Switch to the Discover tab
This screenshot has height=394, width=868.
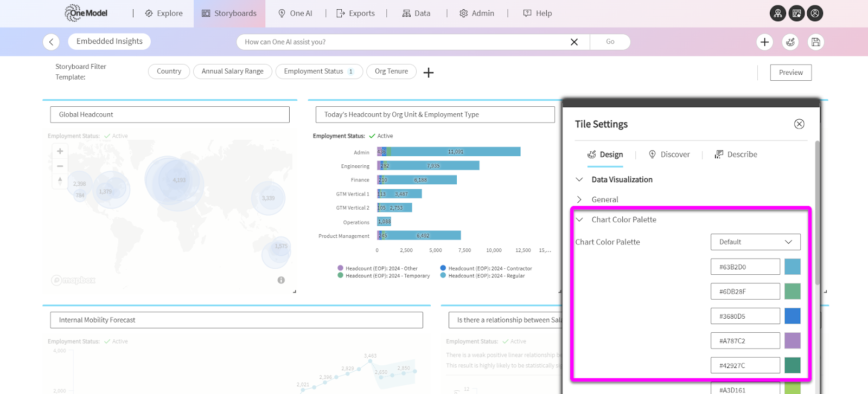click(x=669, y=154)
